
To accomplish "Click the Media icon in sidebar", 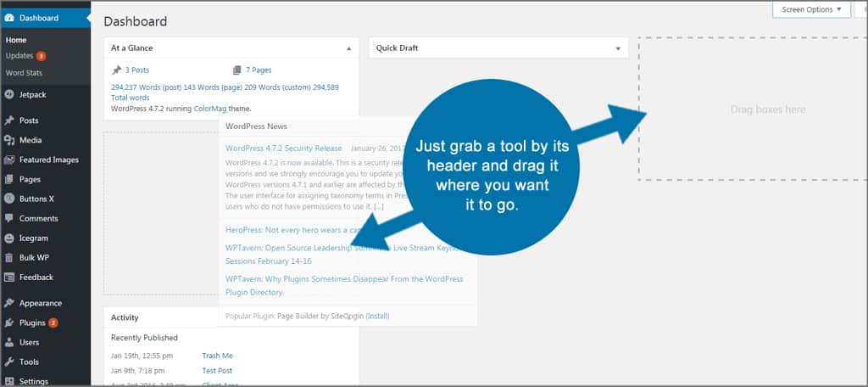I will pos(8,140).
